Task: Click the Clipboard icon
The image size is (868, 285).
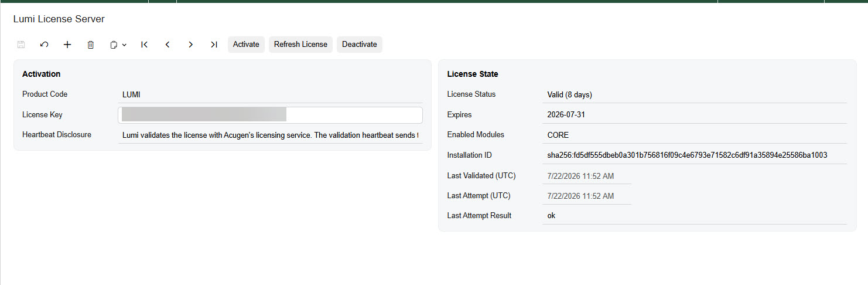Action: [x=114, y=45]
